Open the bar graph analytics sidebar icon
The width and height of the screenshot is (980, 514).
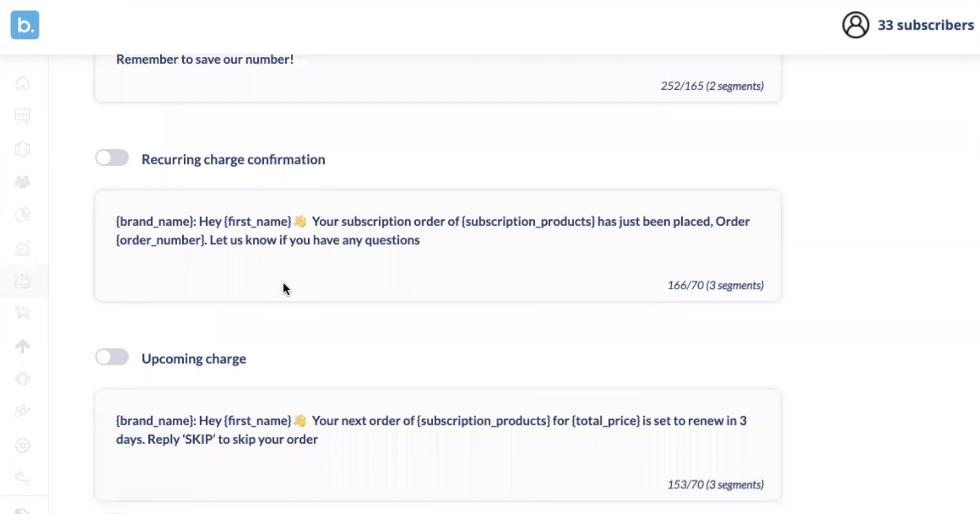point(22,248)
